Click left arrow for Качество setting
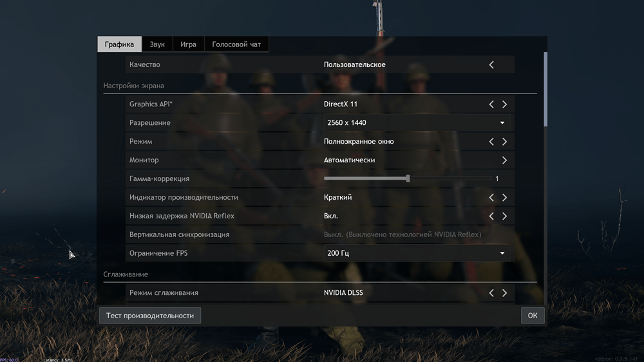Viewport: 644px width, 362px height. 491,64
